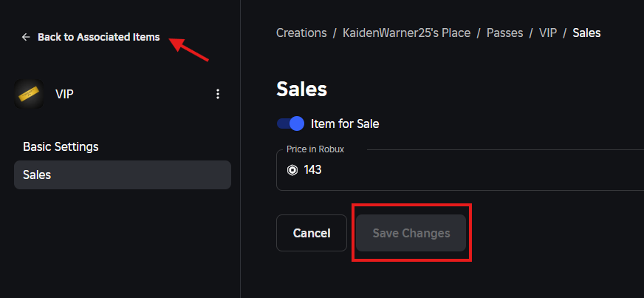
Task: Click the Item for Sale label text
Action: click(x=345, y=123)
